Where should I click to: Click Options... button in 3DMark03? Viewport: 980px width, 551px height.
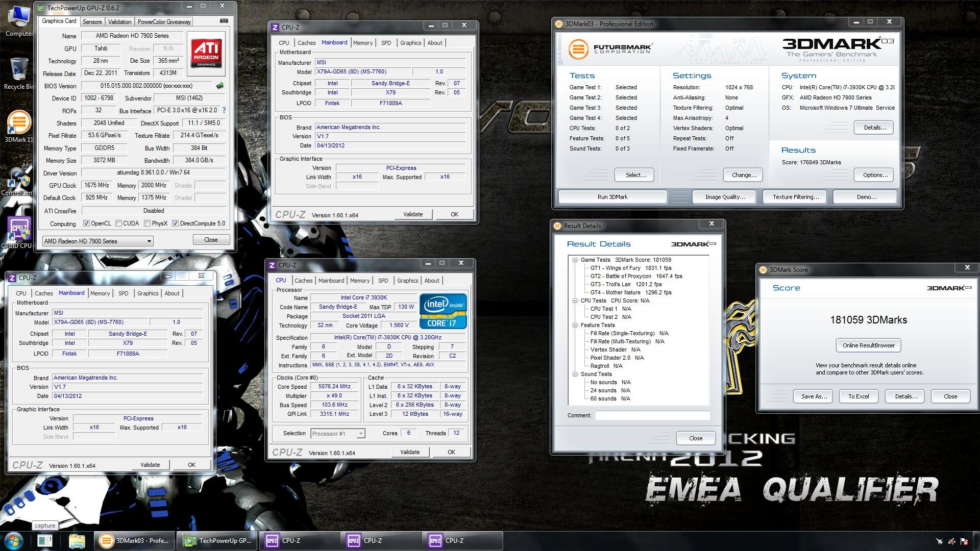click(x=875, y=175)
